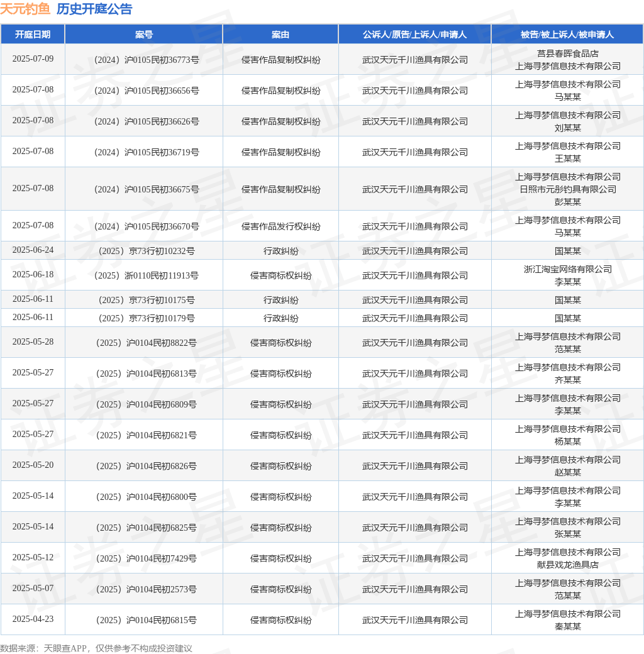
Task: Click the 历史开庭公告 heading
Action: pos(94,9)
